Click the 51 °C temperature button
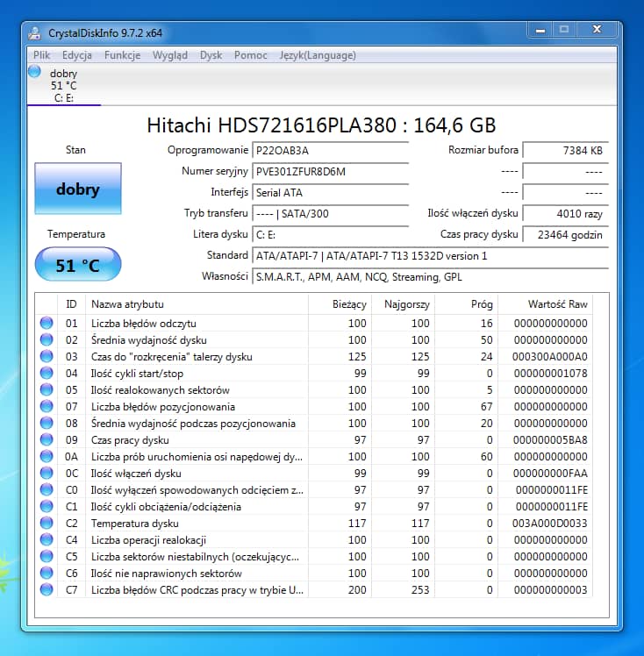This screenshot has width=644, height=656. [78, 265]
